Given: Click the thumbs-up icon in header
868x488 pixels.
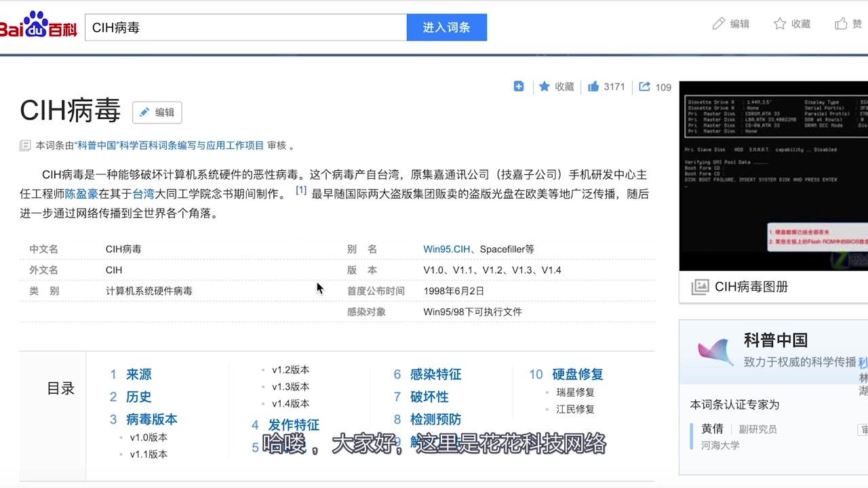Looking at the screenshot, I should pos(841,24).
